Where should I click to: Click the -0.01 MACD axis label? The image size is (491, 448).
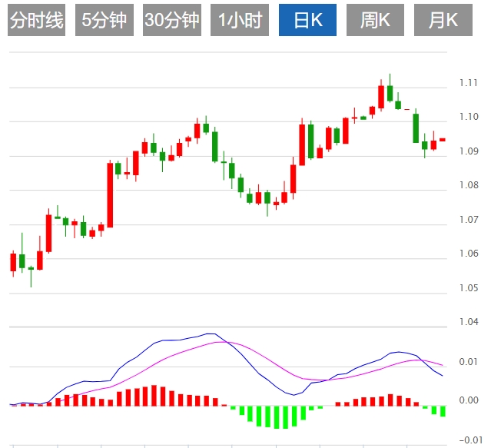coord(467,440)
